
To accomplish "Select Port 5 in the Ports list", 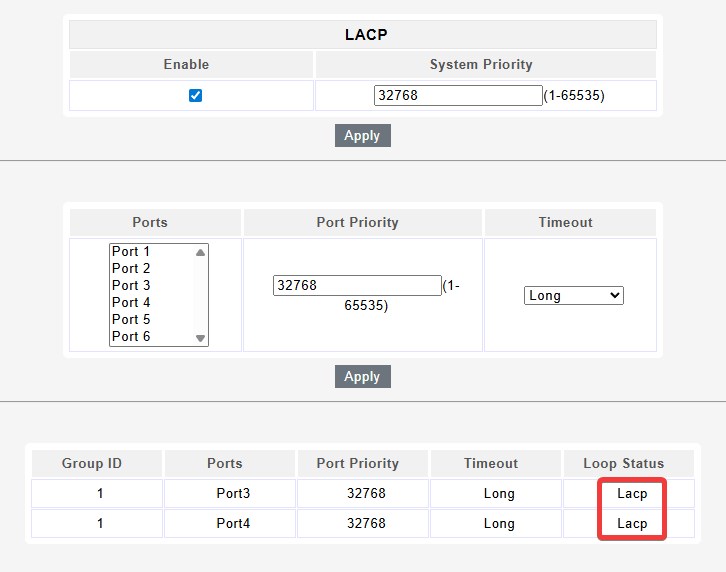I will pos(150,320).
